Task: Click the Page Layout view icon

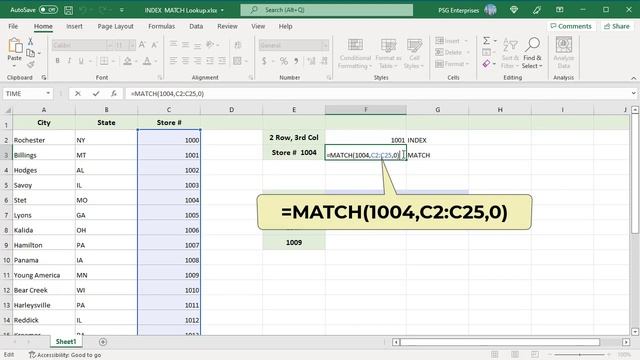Action: (x=515, y=355)
